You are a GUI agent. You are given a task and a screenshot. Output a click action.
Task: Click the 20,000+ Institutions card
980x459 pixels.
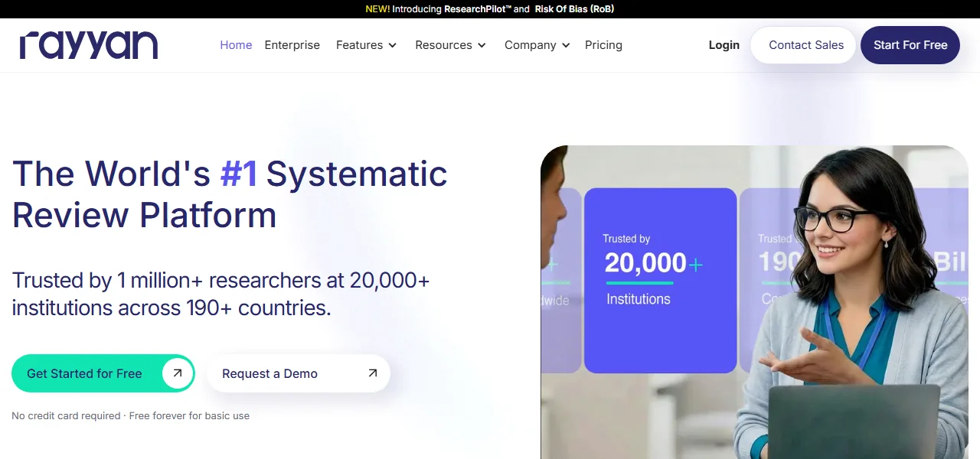coord(660,281)
